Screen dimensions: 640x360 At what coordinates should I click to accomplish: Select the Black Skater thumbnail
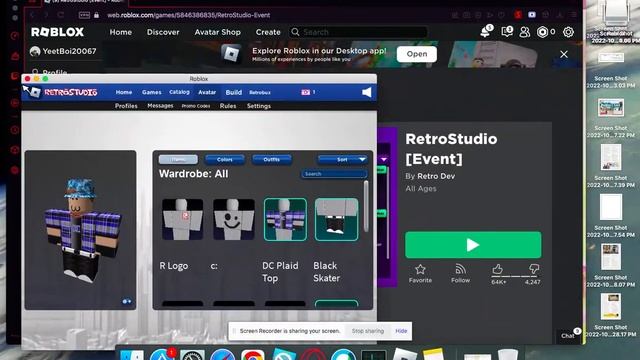point(337,219)
